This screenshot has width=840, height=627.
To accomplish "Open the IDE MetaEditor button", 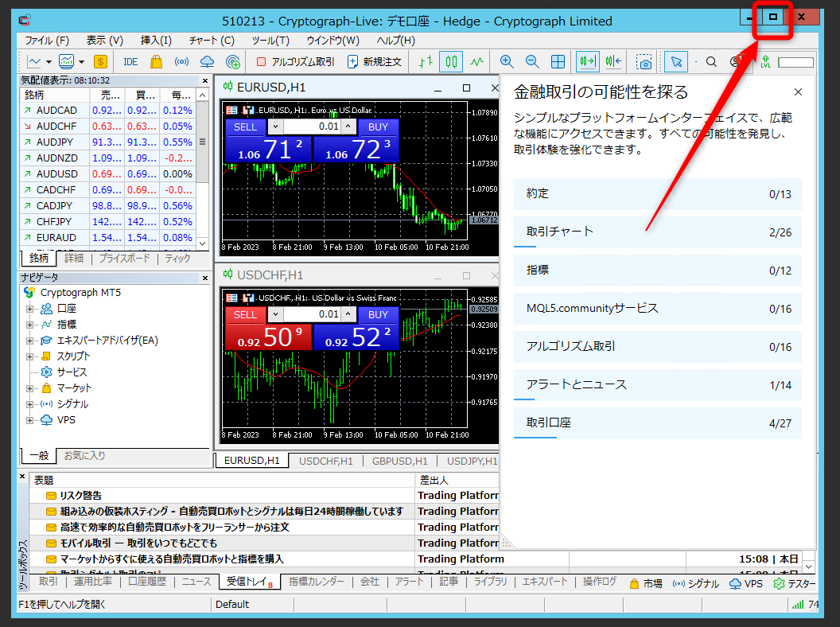I will 130,61.
